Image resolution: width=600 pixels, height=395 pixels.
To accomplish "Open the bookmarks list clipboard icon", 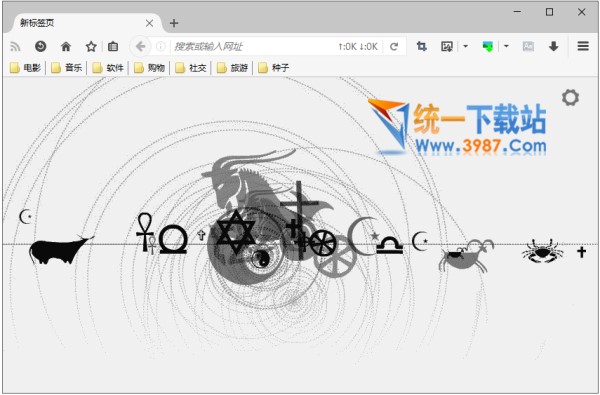I will point(113,47).
